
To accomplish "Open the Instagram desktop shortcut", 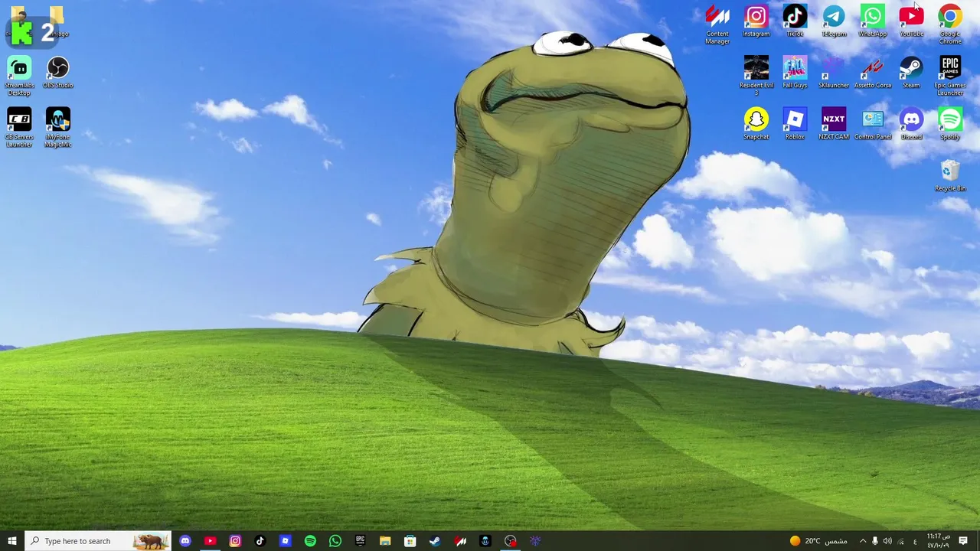I will (756, 21).
